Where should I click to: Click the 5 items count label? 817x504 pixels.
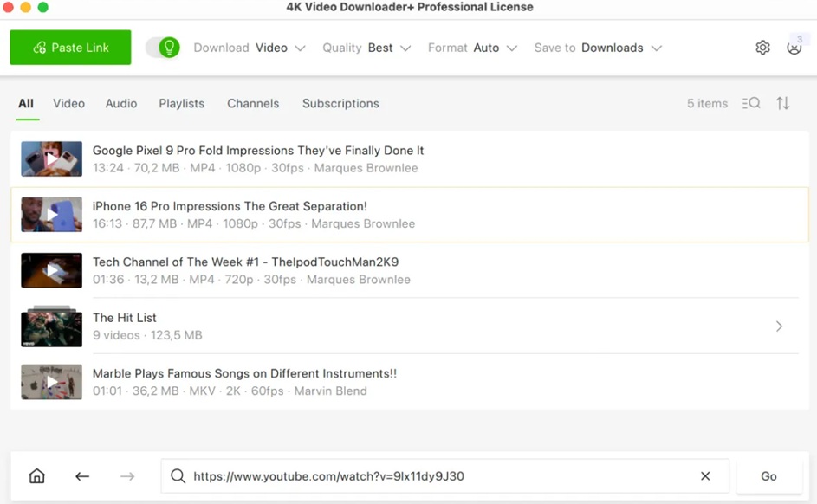(x=707, y=104)
